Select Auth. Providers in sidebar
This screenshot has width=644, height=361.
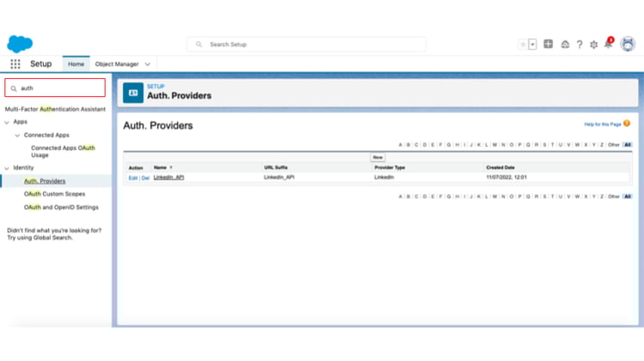tap(45, 181)
